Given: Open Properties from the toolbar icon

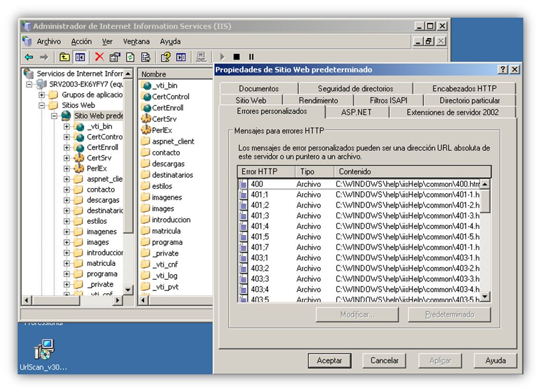Looking at the screenshot, I should (114, 57).
